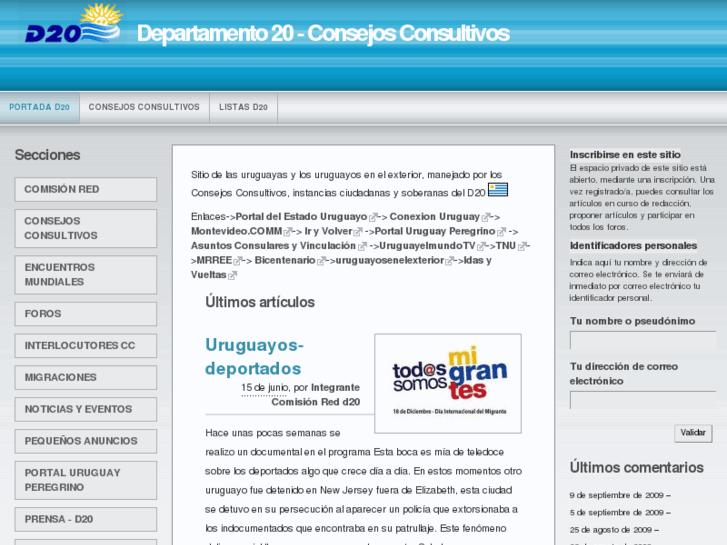Open the Comisión Red section
The width and height of the screenshot is (727, 545).
(x=86, y=189)
